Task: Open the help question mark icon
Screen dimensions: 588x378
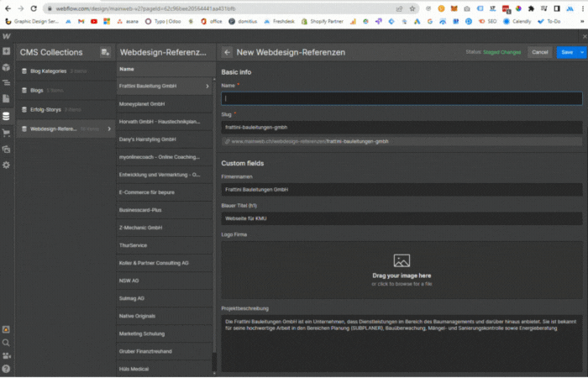Action: 7,369
